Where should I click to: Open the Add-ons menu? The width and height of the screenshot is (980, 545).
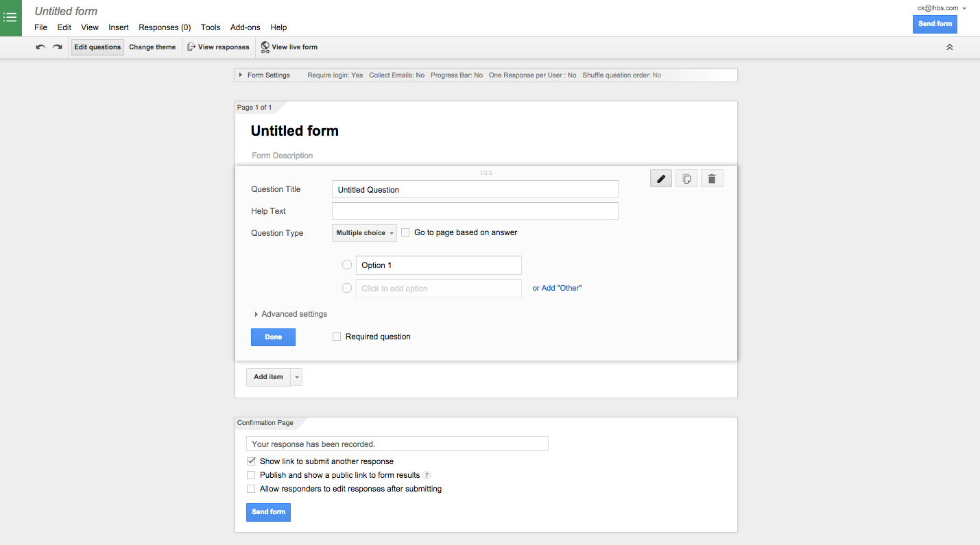[245, 27]
